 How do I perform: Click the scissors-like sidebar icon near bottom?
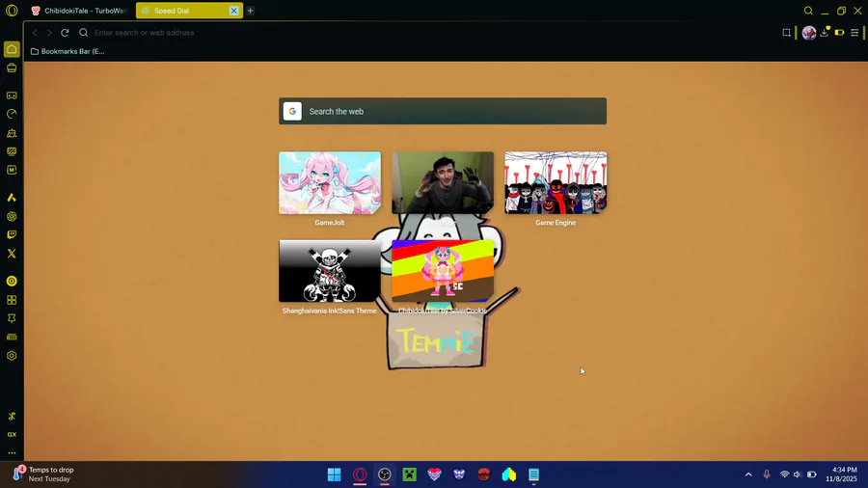[12, 416]
